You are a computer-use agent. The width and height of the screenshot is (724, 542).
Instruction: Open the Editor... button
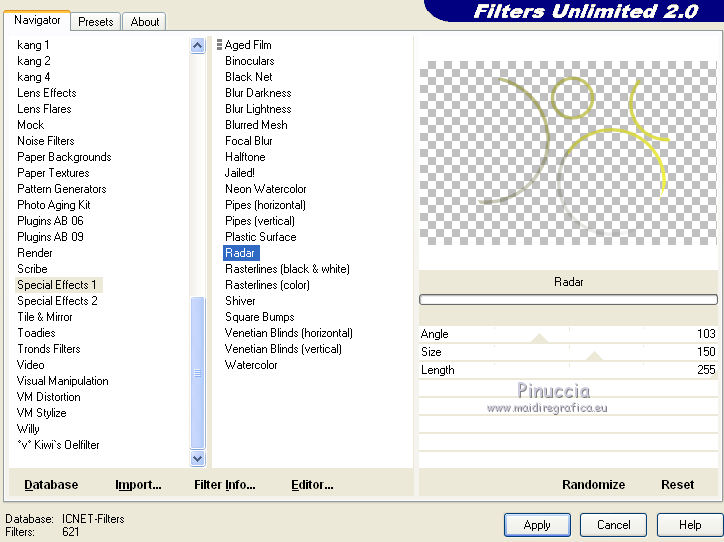312,484
